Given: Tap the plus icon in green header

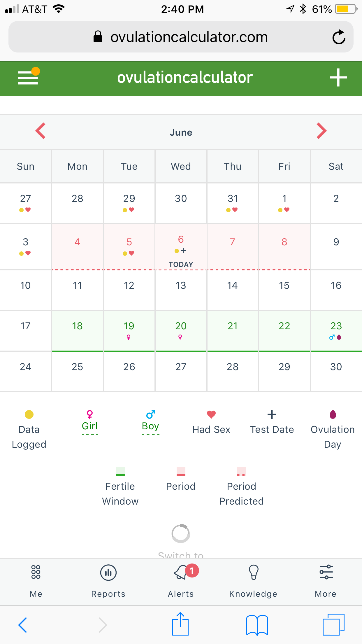Looking at the screenshot, I should click(338, 78).
